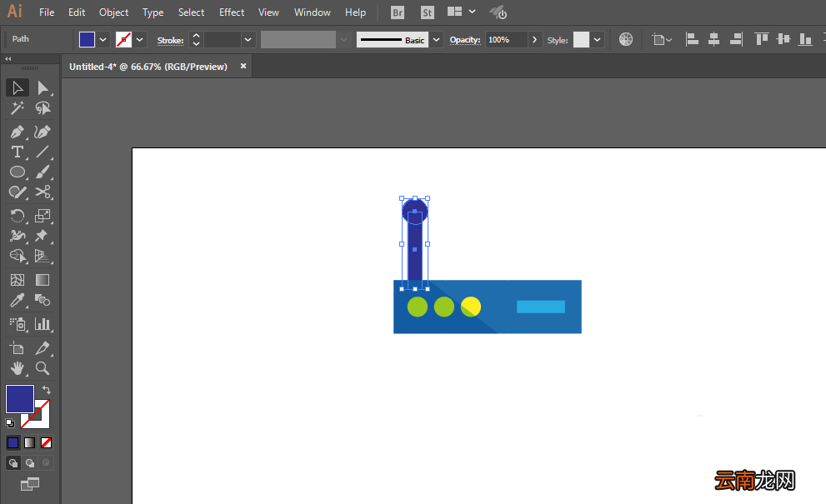Select the Paintbrush tool
826x504 pixels.
click(43, 172)
